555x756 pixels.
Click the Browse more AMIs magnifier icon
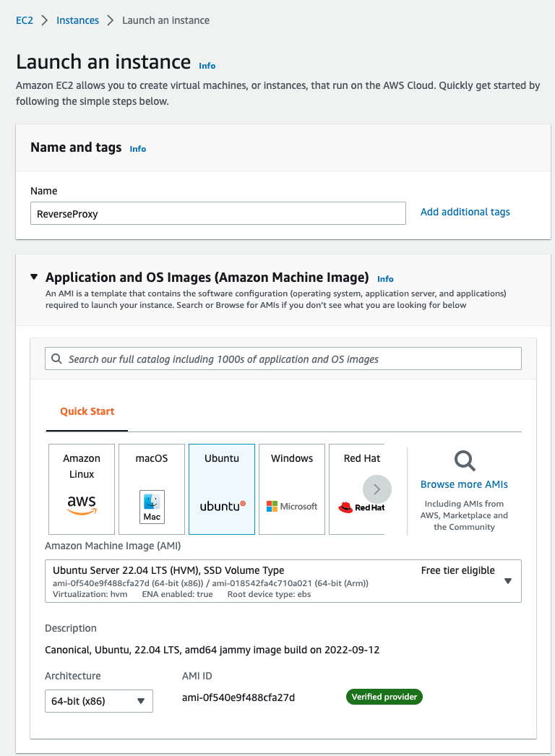point(465,460)
